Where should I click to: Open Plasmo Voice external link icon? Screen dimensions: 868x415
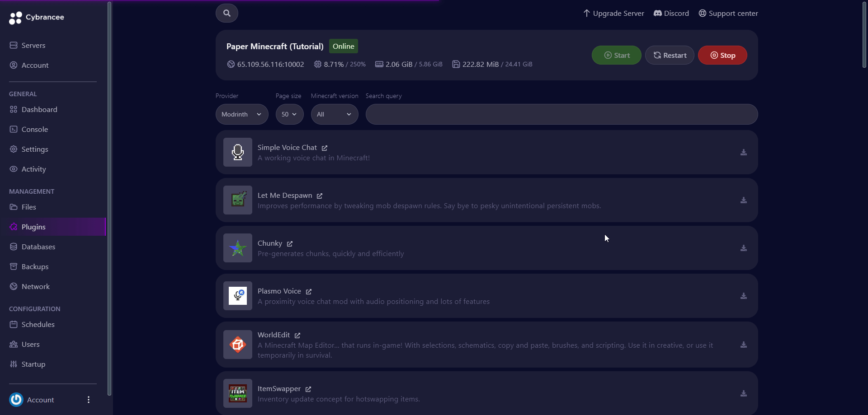pos(309,292)
